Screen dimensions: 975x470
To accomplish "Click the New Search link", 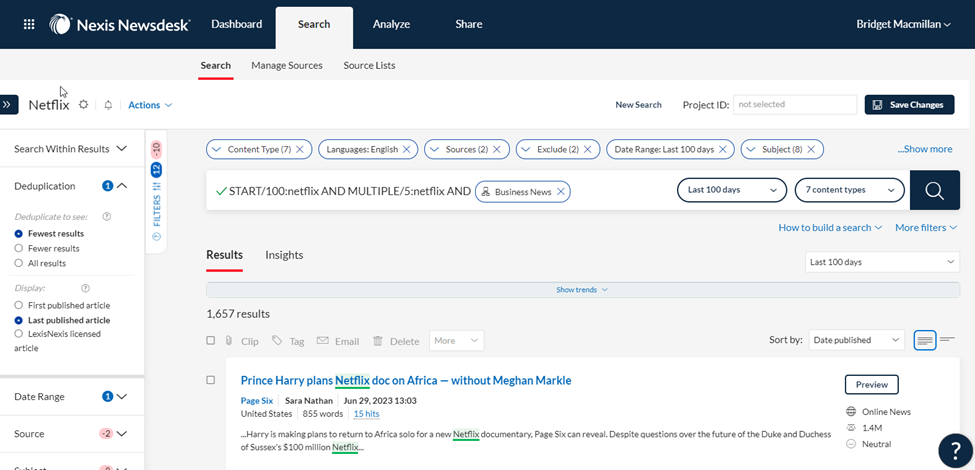I will coord(639,105).
